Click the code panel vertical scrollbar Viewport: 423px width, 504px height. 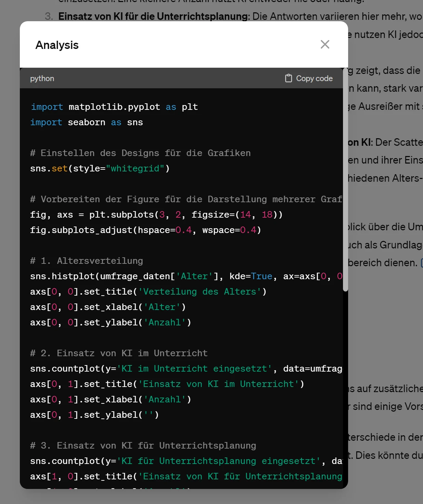coord(345,180)
